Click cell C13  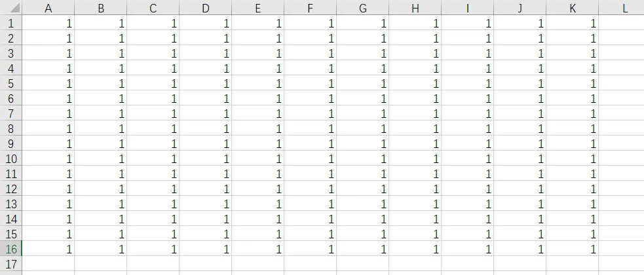coord(153,204)
